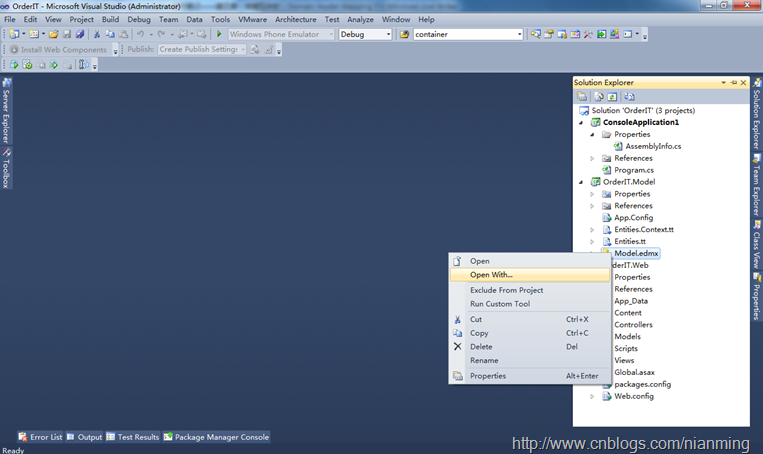Click the Find in Files icon beside container box
Screen dimensions: 763x454
point(404,34)
